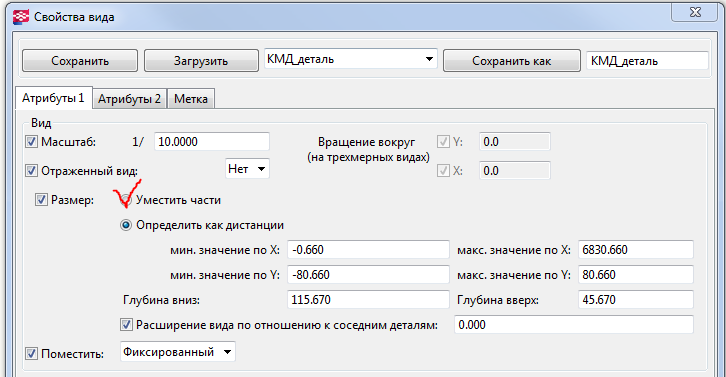
Task: Click the rotation Y value field
Action: (x=515, y=142)
